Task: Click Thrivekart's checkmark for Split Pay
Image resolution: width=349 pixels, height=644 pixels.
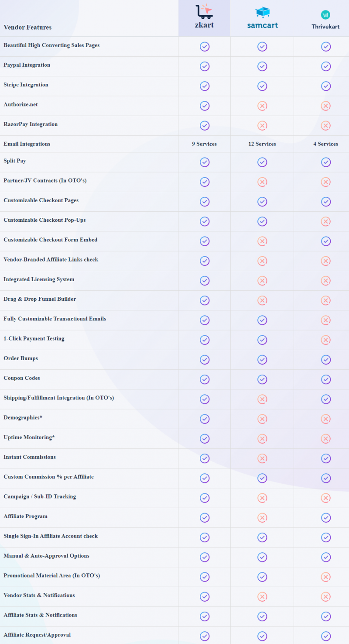Action: [326, 162]
